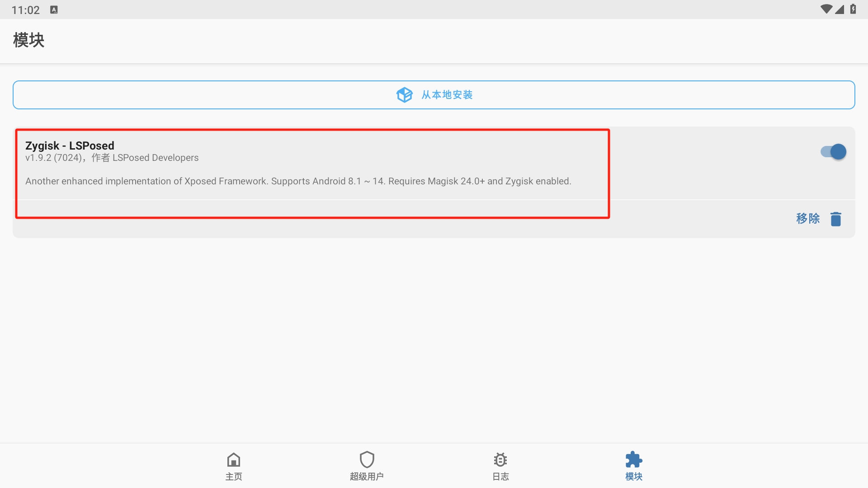This screenshot has height=488, width=868.
Task: Click the 模块 page title
Action: (29, 40)
